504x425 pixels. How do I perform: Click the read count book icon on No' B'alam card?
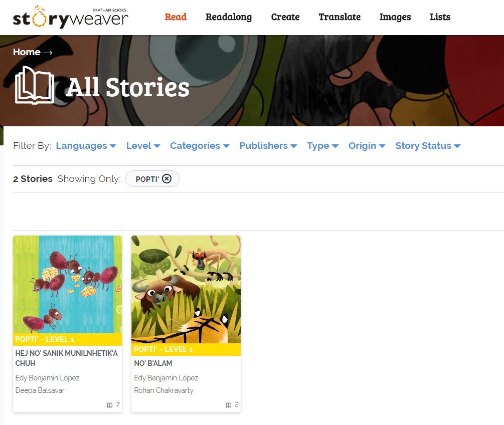point(229,405)
